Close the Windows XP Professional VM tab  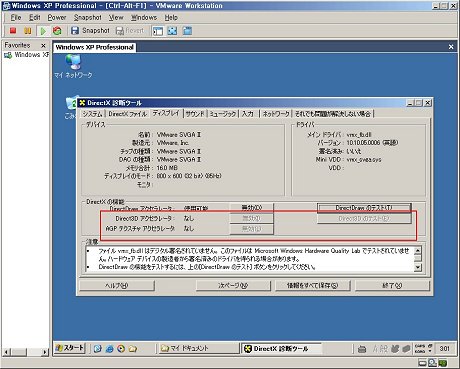[x=451, y=47]
